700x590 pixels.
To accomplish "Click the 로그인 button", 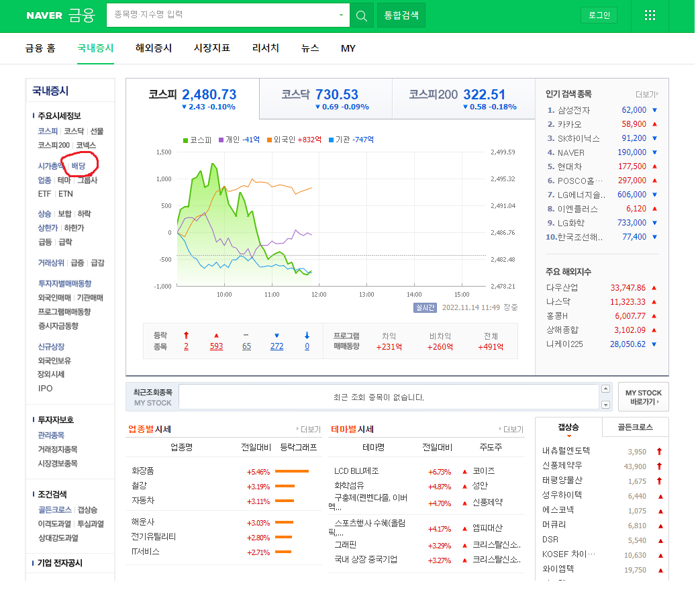I will tap(598, 14).
